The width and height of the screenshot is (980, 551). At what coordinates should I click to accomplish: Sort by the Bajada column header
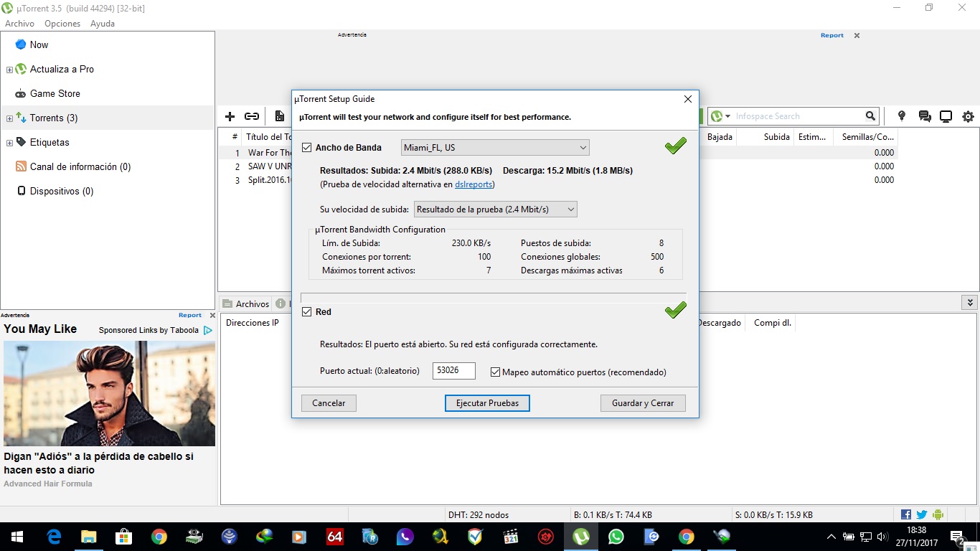[x=720, y=136]
